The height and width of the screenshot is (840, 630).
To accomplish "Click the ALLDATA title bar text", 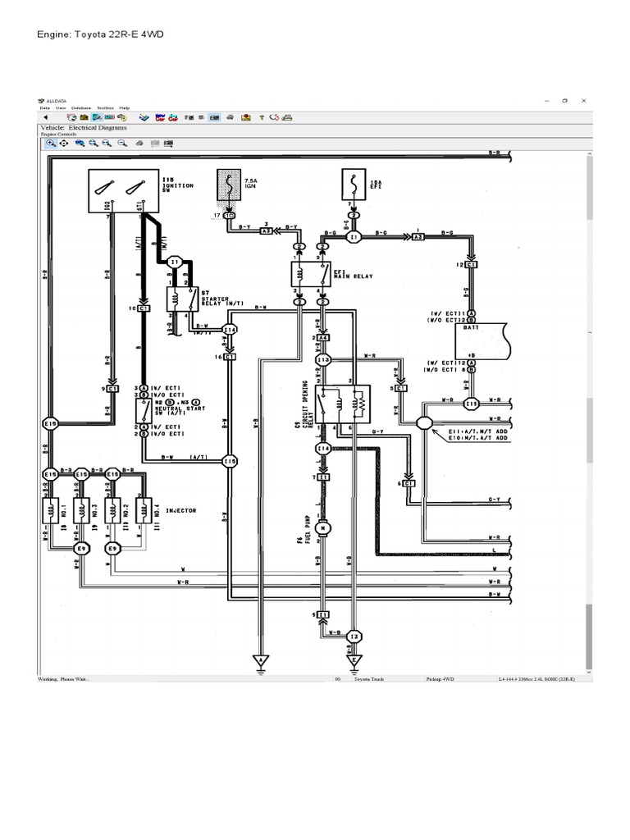I will [56, 101].
